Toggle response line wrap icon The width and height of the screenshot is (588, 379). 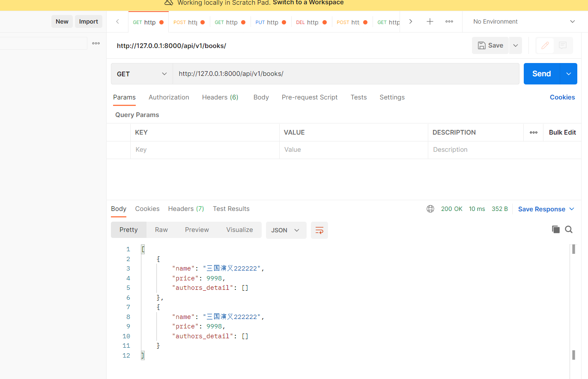pyautogui.click(x=319, y=230)
